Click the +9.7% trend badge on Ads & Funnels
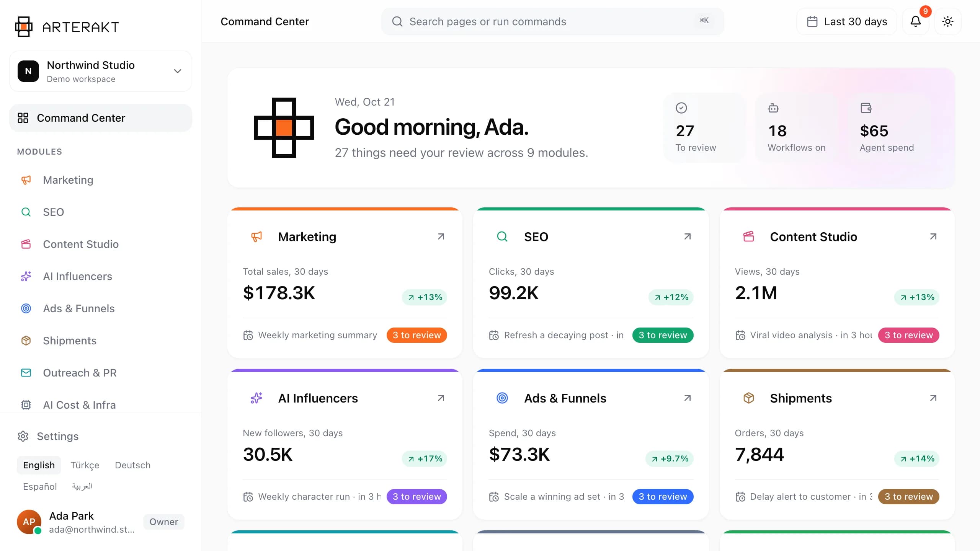This screenshot has height=551, width=980. (x=670, y=459)
